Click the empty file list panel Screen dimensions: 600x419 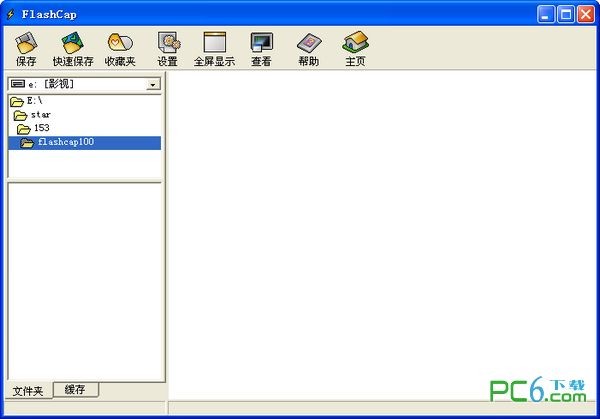point(85,281)
